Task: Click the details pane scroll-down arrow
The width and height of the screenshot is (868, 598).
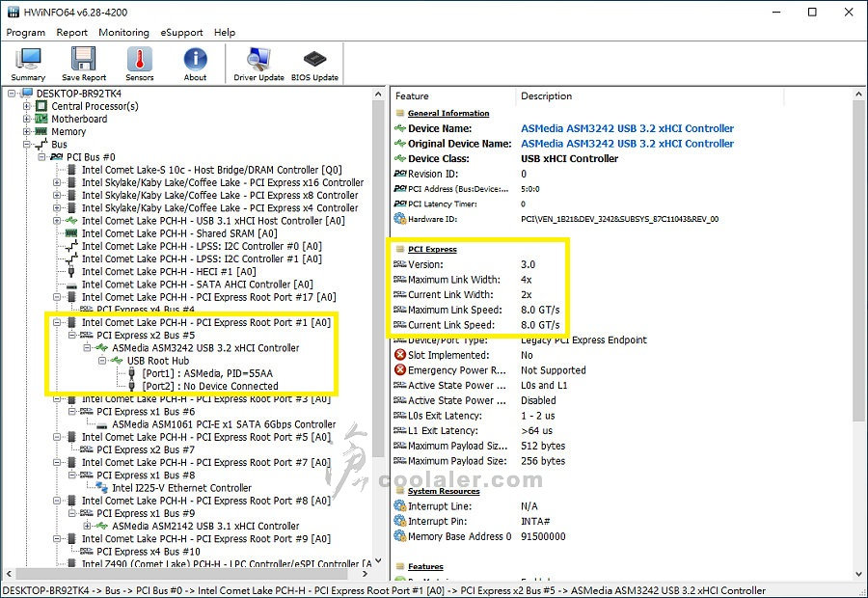Action: coord(858,574)
